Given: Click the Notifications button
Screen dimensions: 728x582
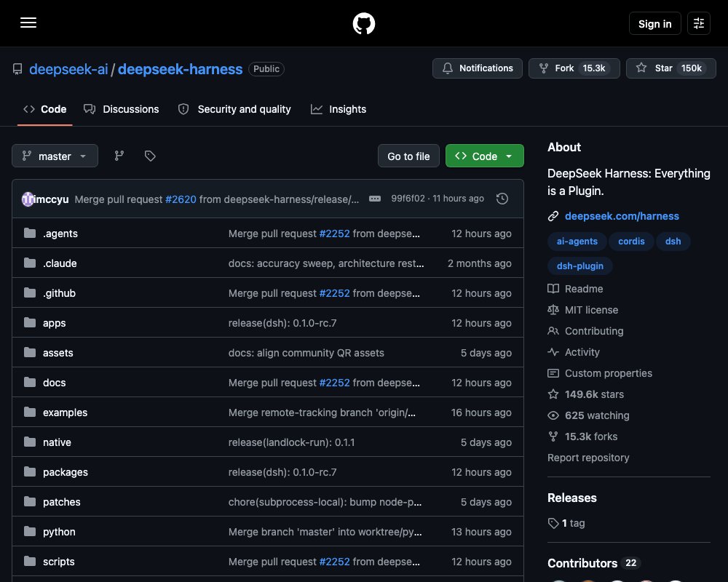Looking at the screenshot, I should (478, 68).
